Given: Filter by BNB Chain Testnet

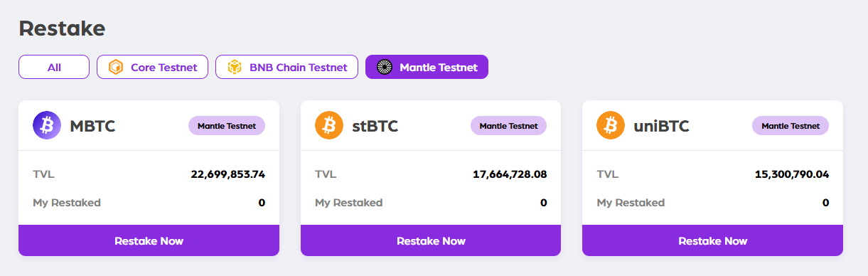Looking at the screenshot, I should tap(287, 67).
